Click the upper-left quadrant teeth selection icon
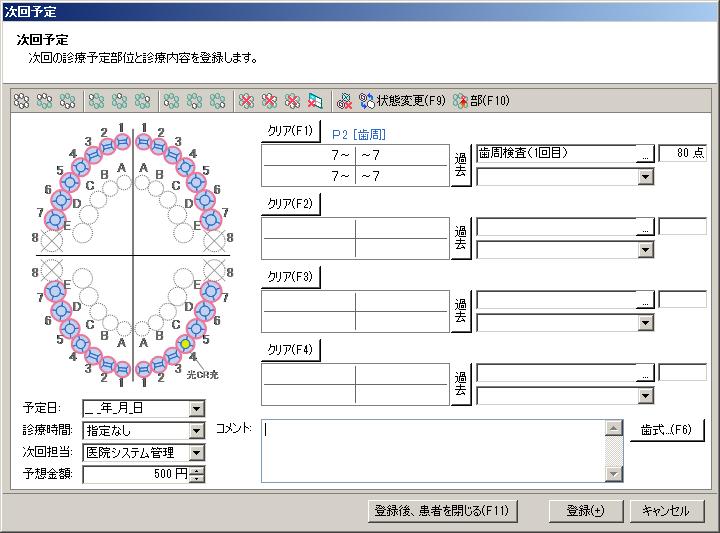This screenshot has width=720, height=533. pyautogui.click(x=96, y=101)
